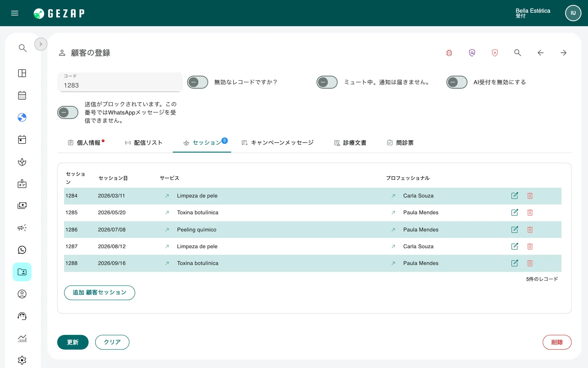Open the lotus services sidebar icon
588x368 pixels.
22,162
